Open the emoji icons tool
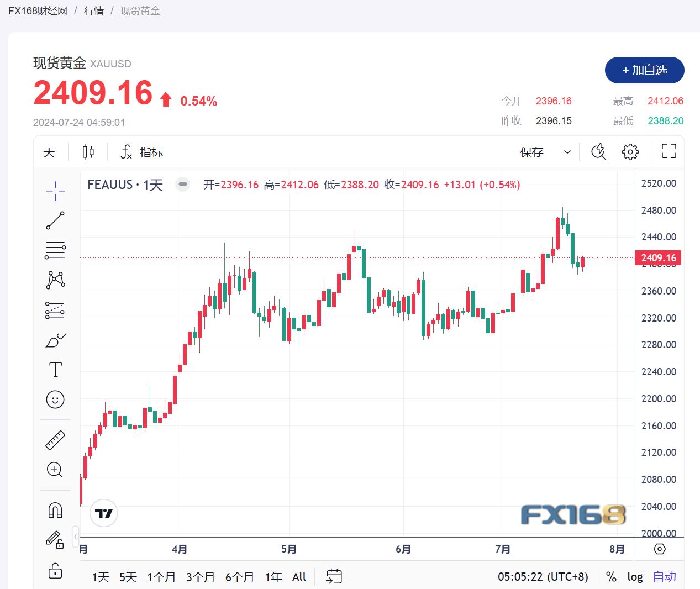The width and height of the screenshot is (700, 589). coord(55,399)
